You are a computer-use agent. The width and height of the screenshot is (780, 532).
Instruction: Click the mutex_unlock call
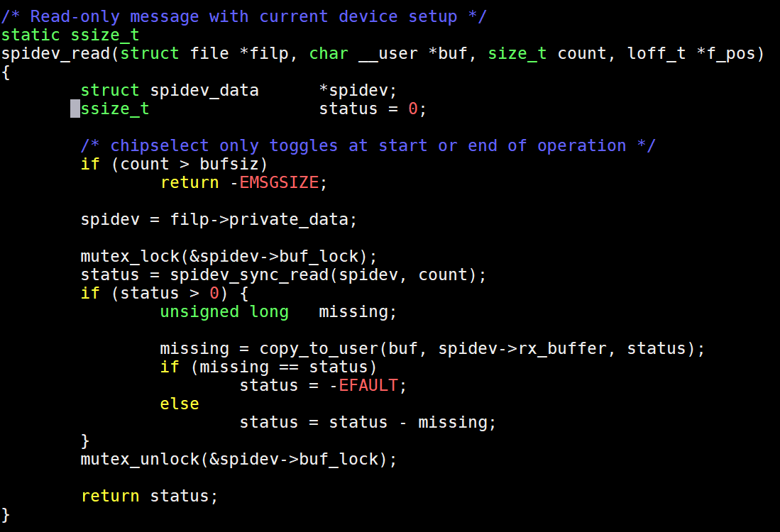(140, 460)
